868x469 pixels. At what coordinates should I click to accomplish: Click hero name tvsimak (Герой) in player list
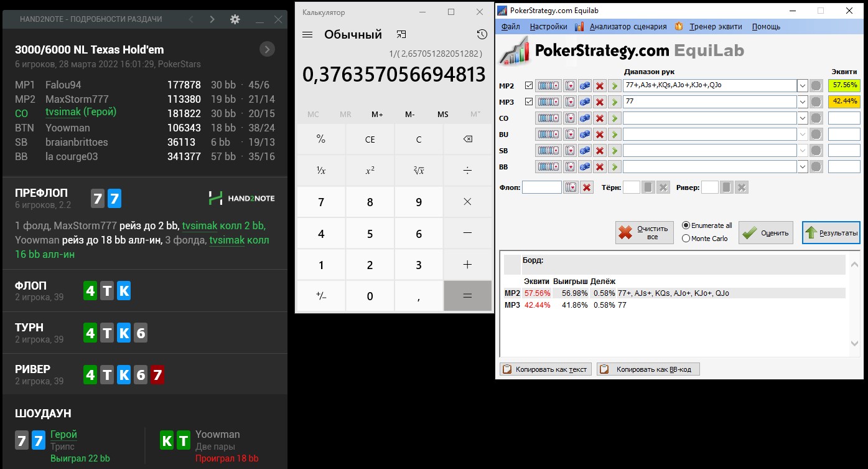tap(81, 112)
